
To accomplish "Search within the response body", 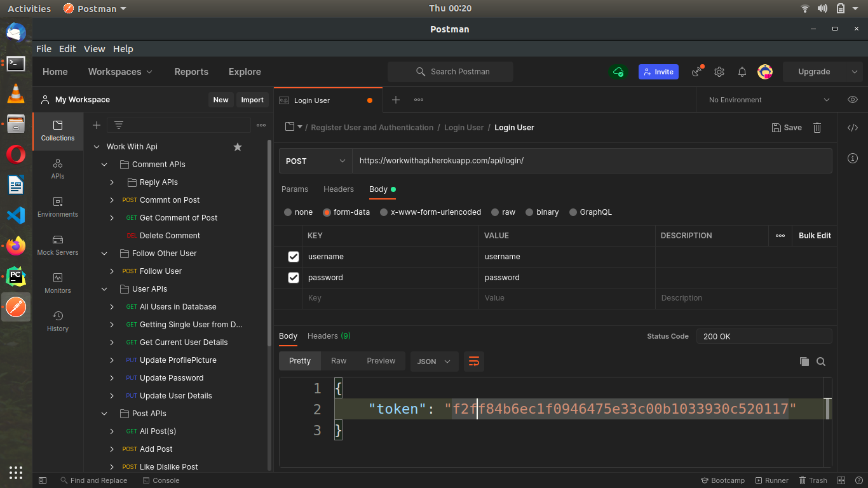I will [x=821, y=362].
